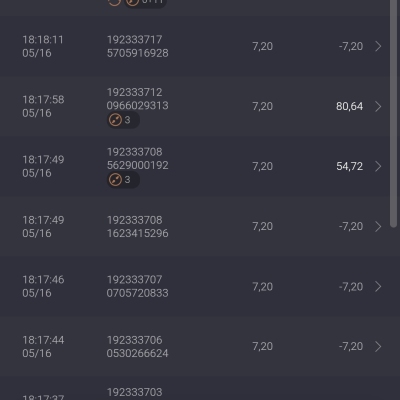
Task: Open details arrow for 18:18:11 entry
Action: coord(378,46)
